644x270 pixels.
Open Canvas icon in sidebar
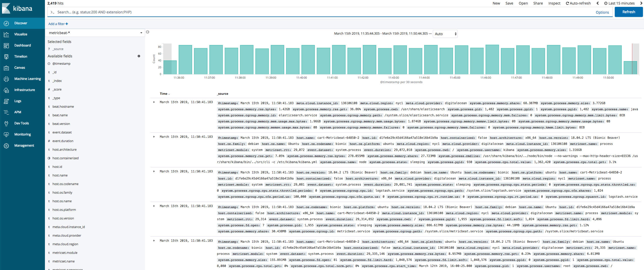pos(6,68)
